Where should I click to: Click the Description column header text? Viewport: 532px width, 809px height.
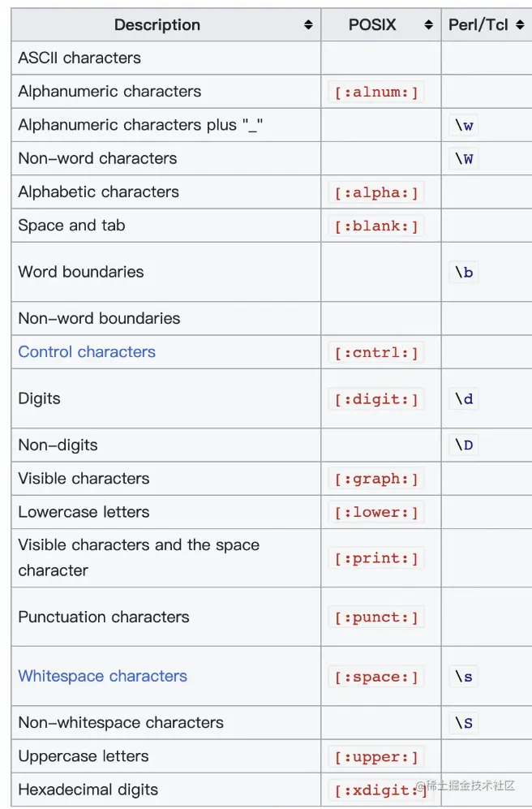tap(157, 25)
